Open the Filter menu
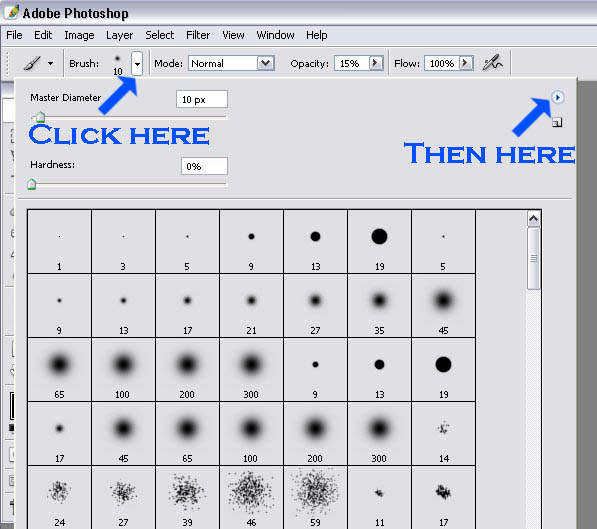 click(x=198, y=35)
